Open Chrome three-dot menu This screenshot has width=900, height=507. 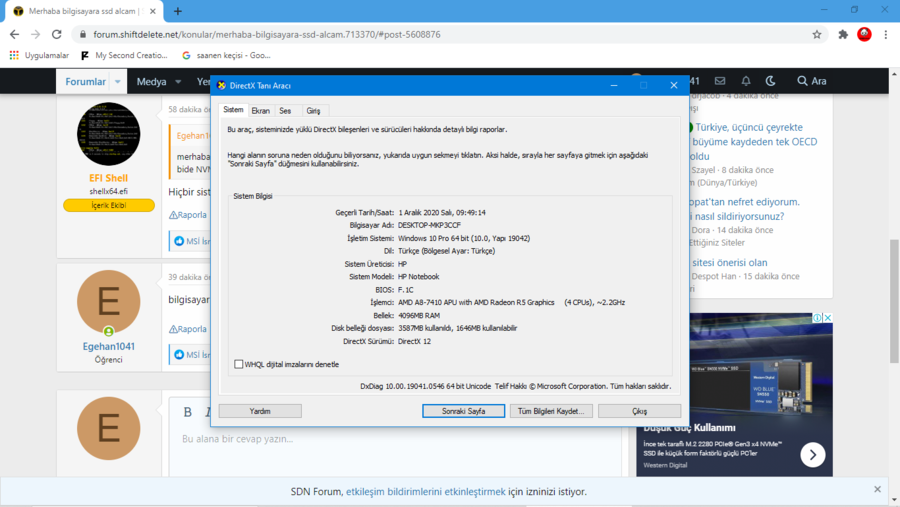coord(886,34)
